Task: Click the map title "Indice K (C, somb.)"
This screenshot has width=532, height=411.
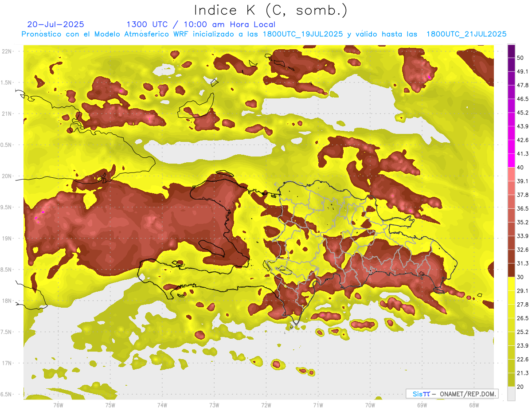Action: pos(271,10)
